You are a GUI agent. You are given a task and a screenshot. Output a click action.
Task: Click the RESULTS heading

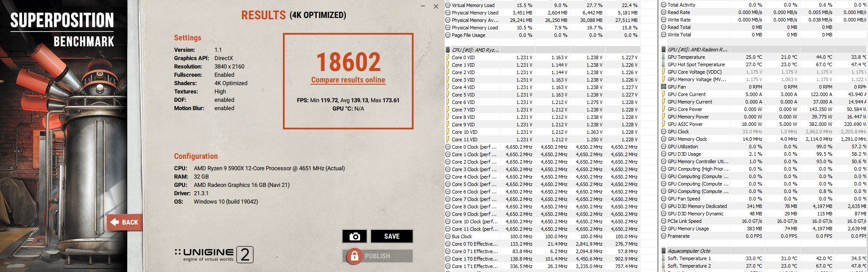click(263, 15)
